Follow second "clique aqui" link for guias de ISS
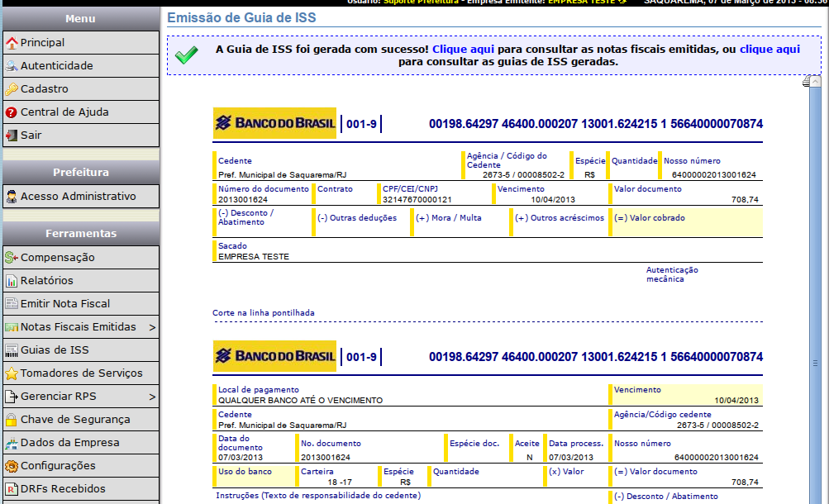829x504 pixels. click(769, 50)
